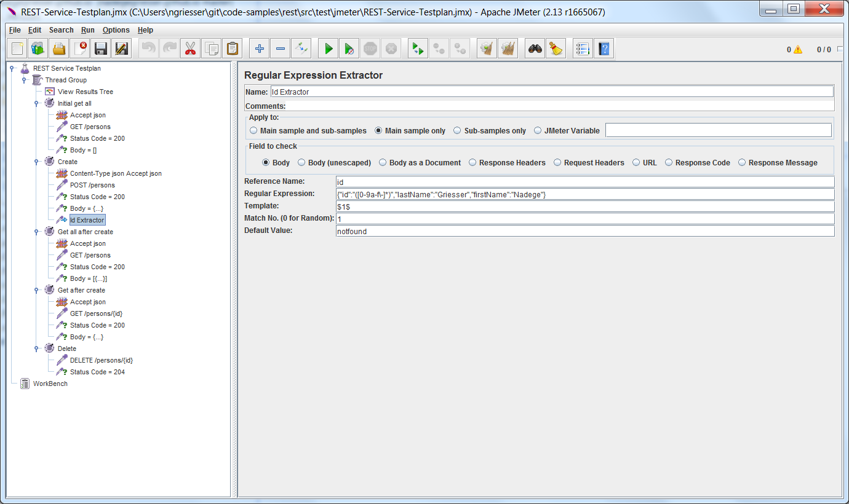Open the Search menu
The width and height of the screenshot is (849, 504).
point(61,30)
